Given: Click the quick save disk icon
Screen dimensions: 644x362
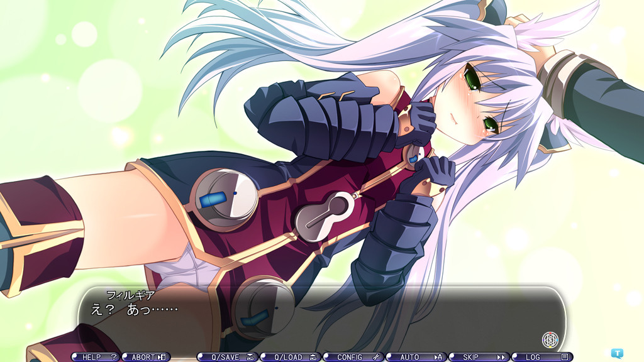Looking at the screenshot, I should tap(250, 357).
